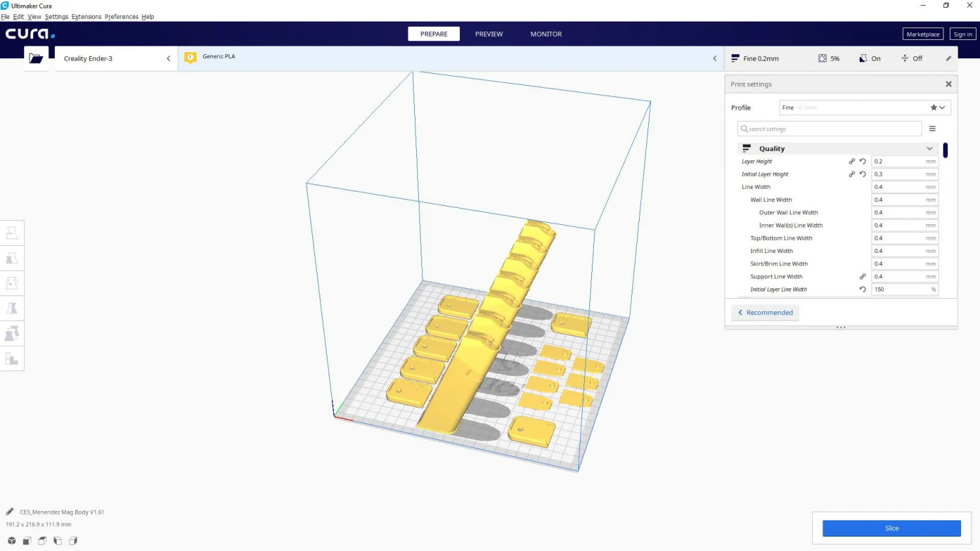Switch to 3D view using cube icon

(12, 541)
